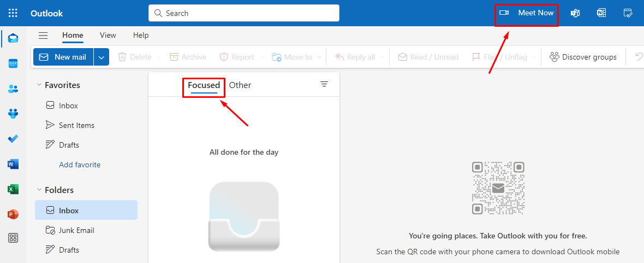Toggle the hamburger navigation pane button
The width and height of the screenshot is (644, 263).
tap(43, 36)
